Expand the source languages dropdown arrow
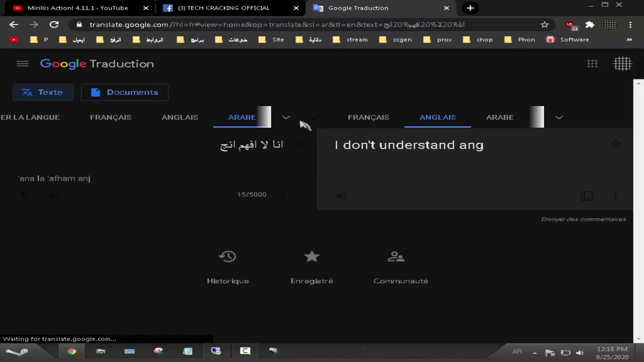Viewport: 644px width, 362px height. click(x=286, y=117)
